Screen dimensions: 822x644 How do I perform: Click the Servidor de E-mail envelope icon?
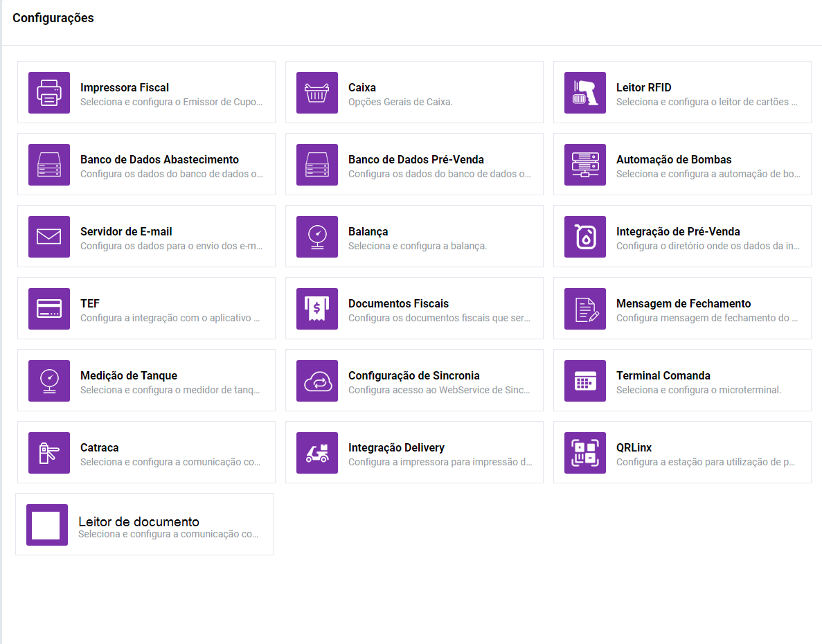[x=48, y=237]
